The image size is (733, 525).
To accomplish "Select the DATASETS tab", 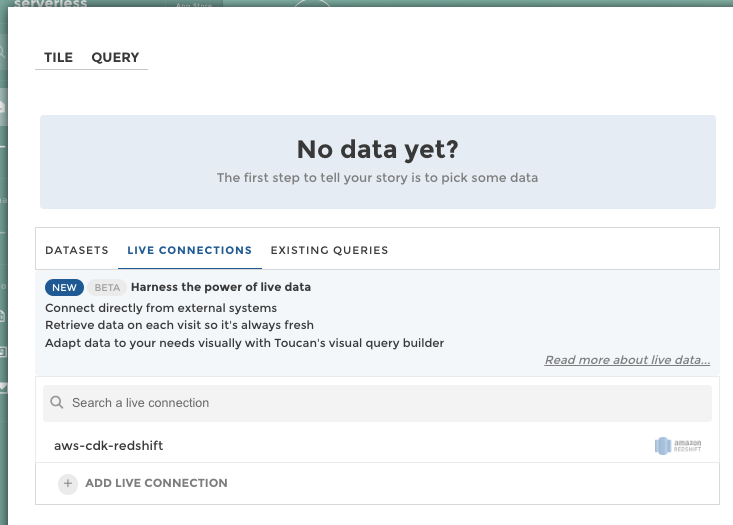I will 77,250.
